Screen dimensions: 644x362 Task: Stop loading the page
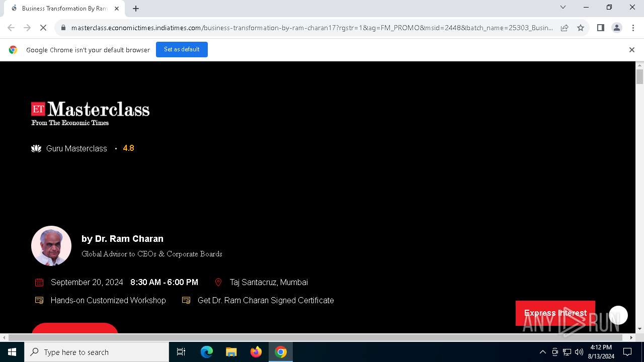point(43,28)
